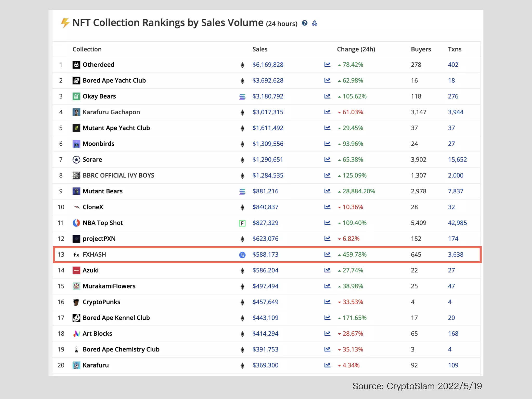
Task: Sort by the Change (24h) header
Action: 356,49
